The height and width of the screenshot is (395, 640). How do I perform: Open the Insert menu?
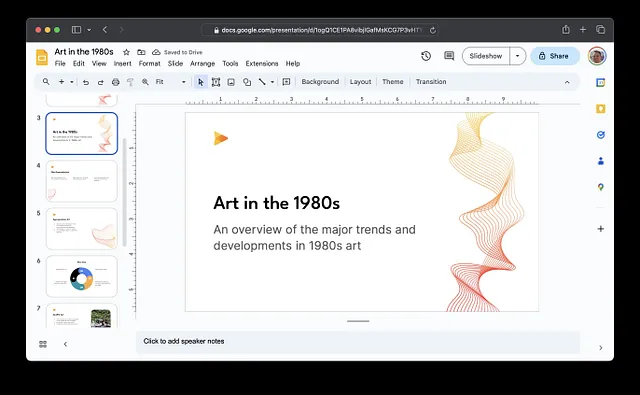122,64
